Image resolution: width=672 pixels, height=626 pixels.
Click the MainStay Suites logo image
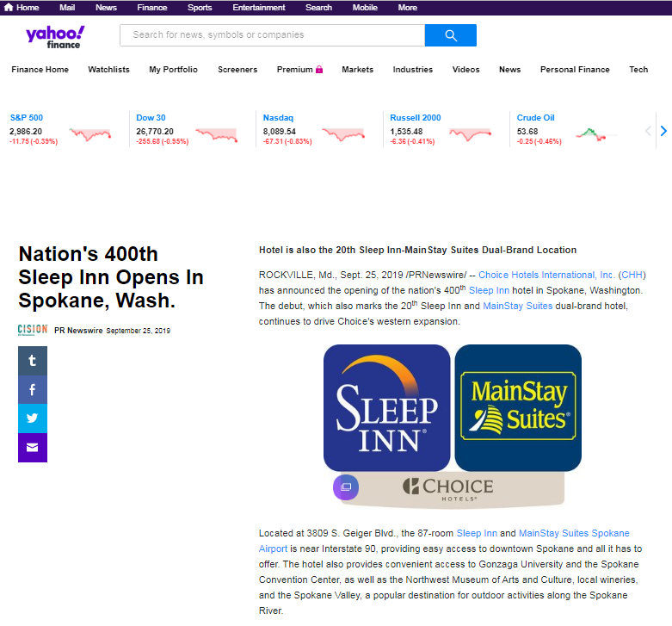click(518, 408)
